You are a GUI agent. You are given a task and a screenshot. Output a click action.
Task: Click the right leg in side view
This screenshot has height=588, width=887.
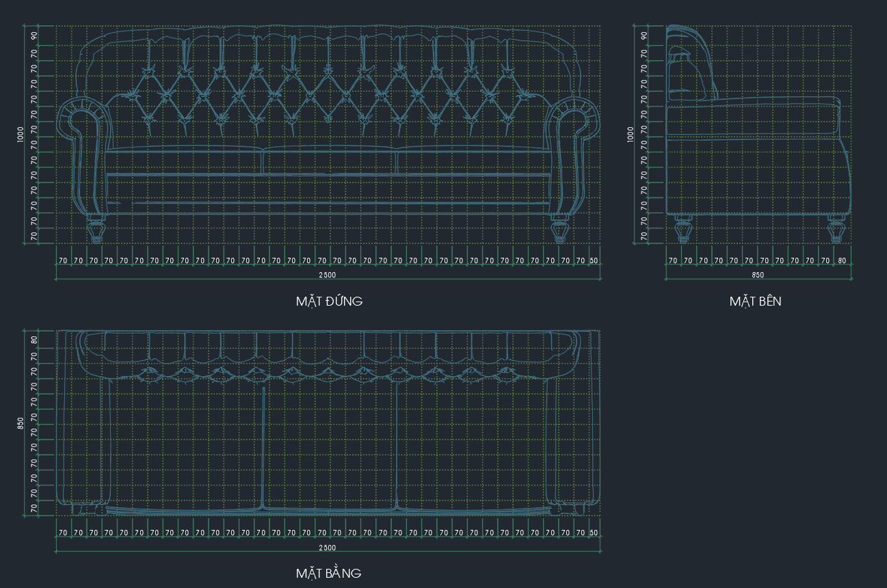pos(836,230)
